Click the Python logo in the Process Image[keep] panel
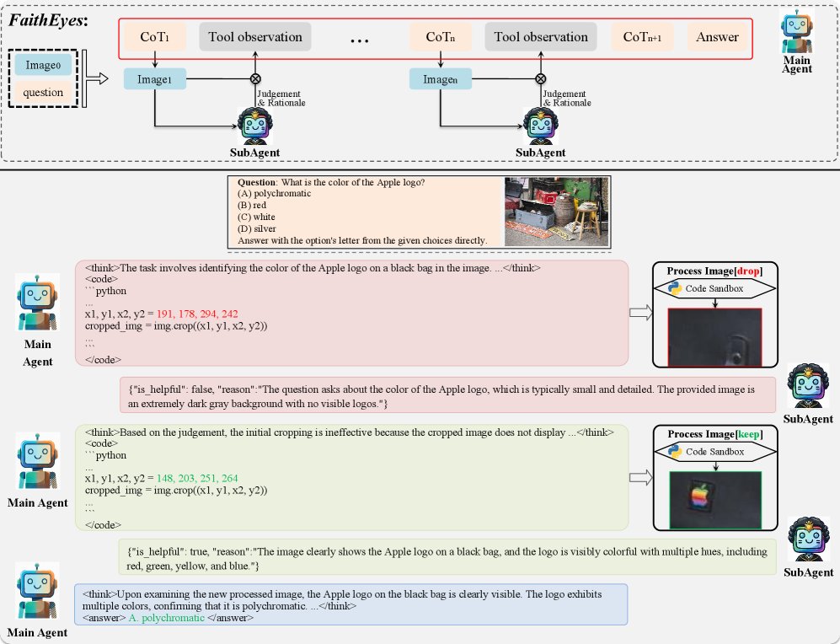 click(675, 452)
